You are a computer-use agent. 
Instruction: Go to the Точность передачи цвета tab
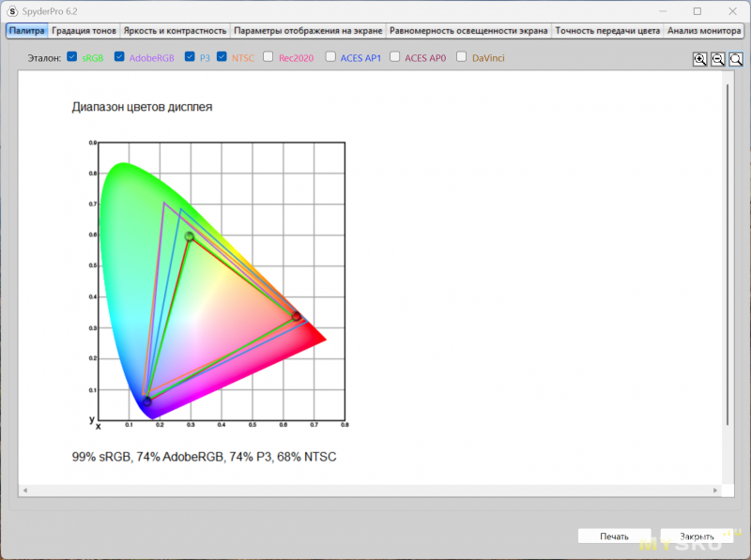click(x=606, y=30)
